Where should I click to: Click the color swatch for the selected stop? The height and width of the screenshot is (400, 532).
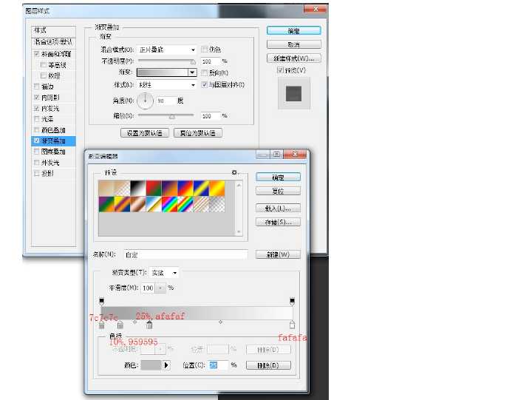(x=151, y=365)
